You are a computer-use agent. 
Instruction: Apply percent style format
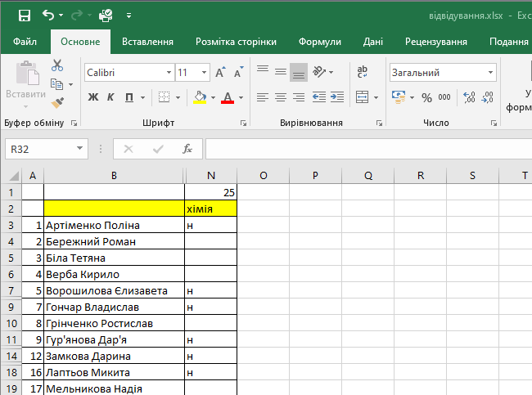pyautogui.click(x=426, y=97)
